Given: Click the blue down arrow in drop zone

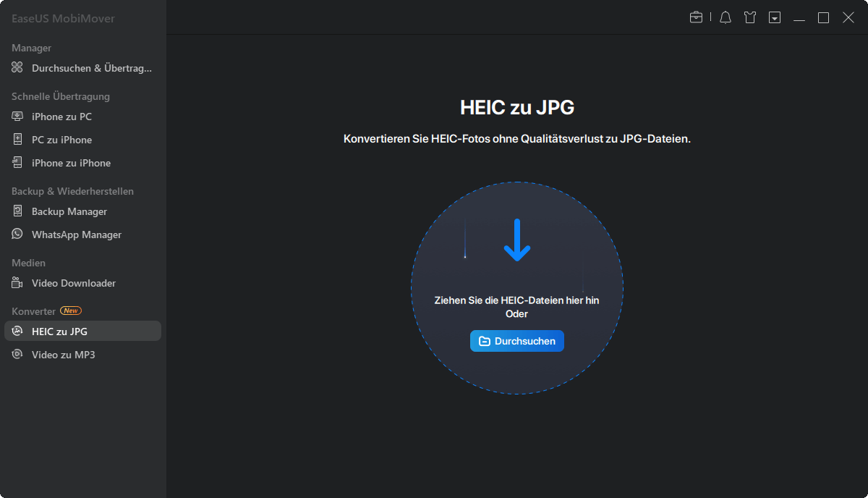Looking at the screenshot, I should (517, 240).
